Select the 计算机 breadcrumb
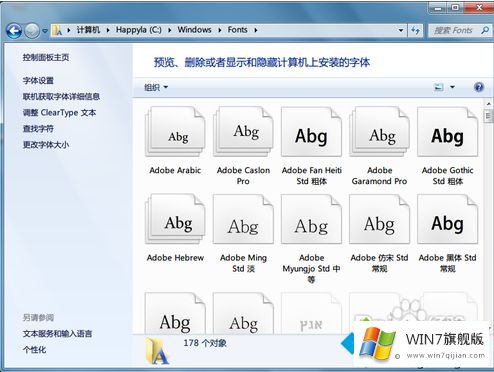 [88, 30]
